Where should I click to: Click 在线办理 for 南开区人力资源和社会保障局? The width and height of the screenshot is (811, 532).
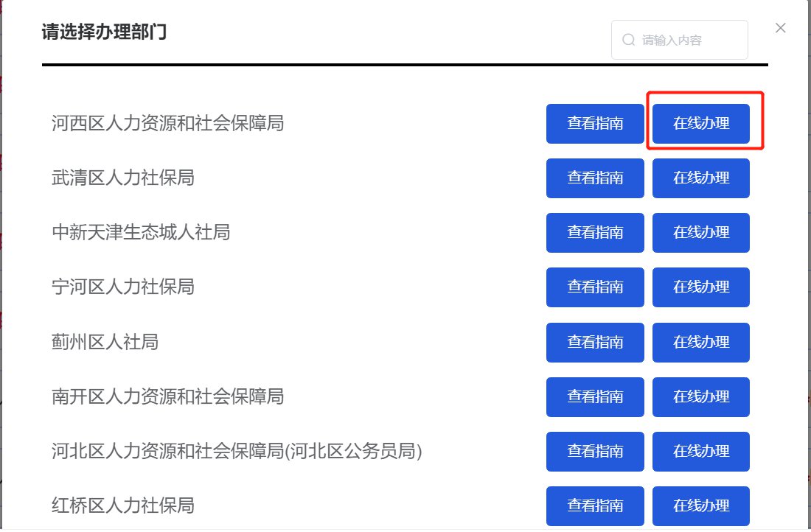[700, 396]
